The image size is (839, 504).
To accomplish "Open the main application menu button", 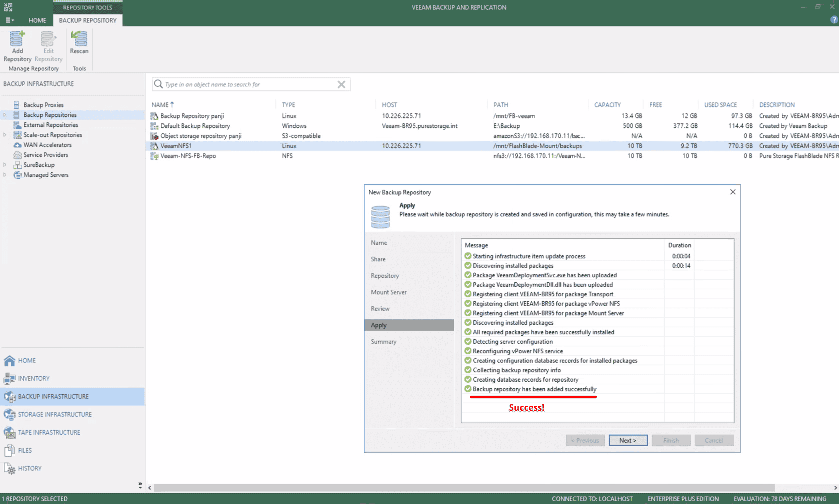I will pos(9,20).
